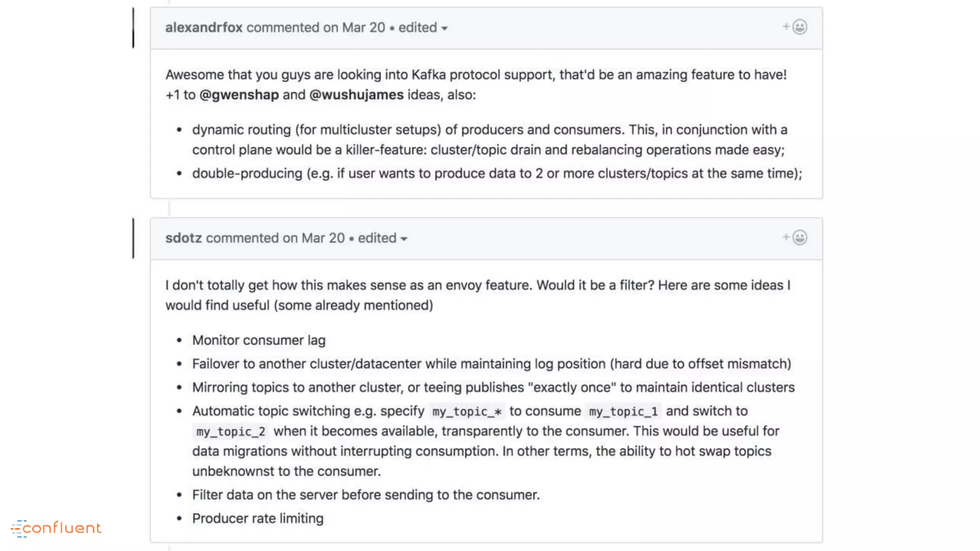Click the "Mirroring topics to another cluster" bullet

(493, 387)
